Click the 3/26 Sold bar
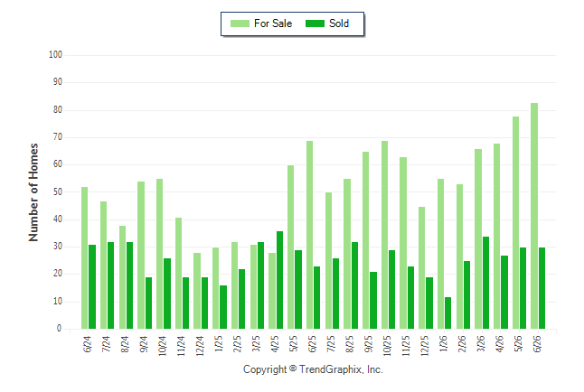This screenshot has height=392, width=584. 485,283
